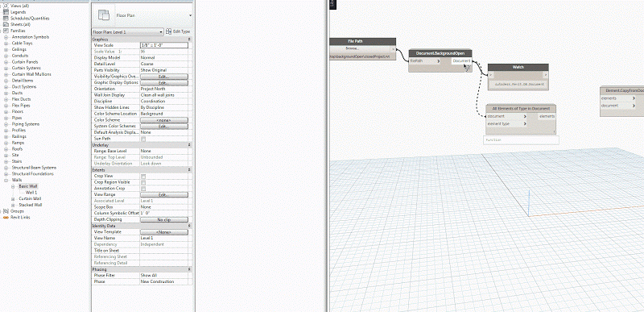Click the Color Scheme none button
Screen dimensions: 644x312
pos(164,120)
